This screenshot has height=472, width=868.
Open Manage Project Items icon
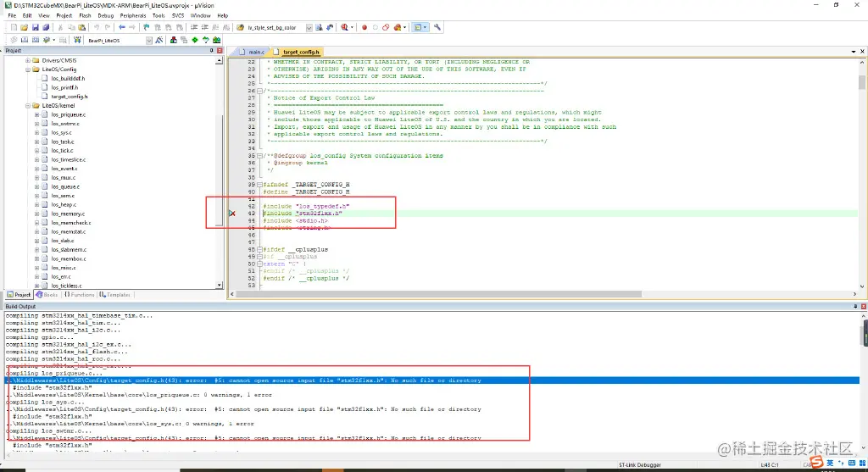pos(173,40)
